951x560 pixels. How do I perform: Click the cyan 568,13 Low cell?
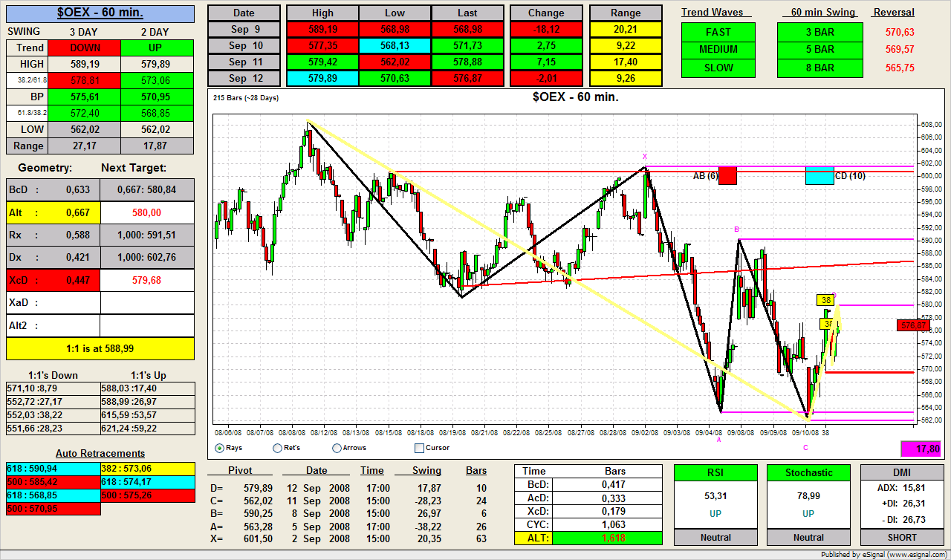point(395,46)
